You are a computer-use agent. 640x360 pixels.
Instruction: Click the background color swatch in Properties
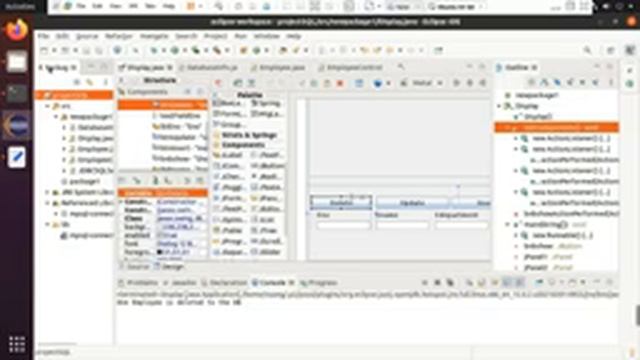[160, 227]
